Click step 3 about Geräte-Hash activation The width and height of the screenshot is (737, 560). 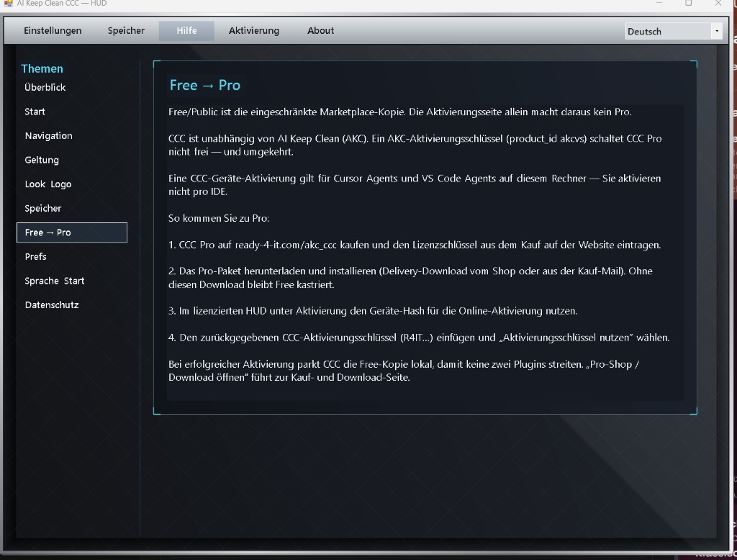[373, 311]
